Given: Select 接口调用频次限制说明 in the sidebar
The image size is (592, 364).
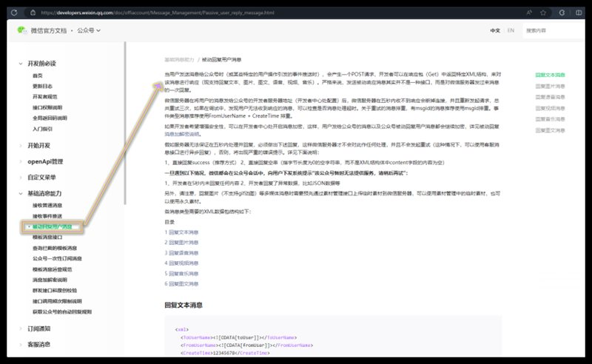Looking at the screenshot, I should (57, 301).
